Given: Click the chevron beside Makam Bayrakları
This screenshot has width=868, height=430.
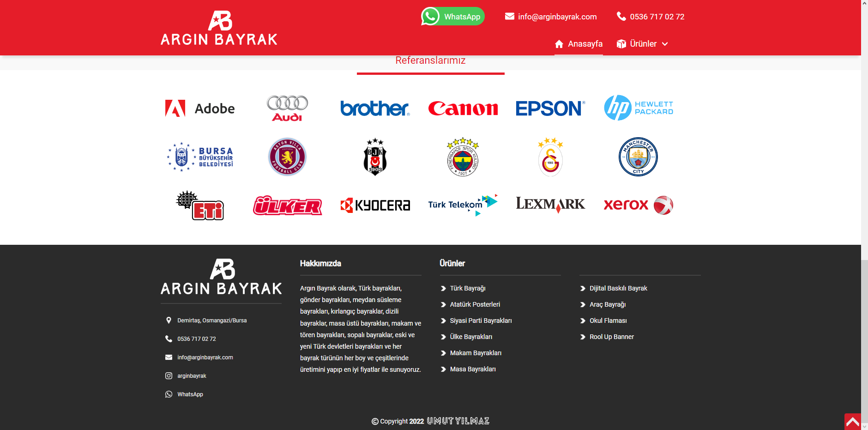Looking at the screenshot, I should tap(443, 353).
